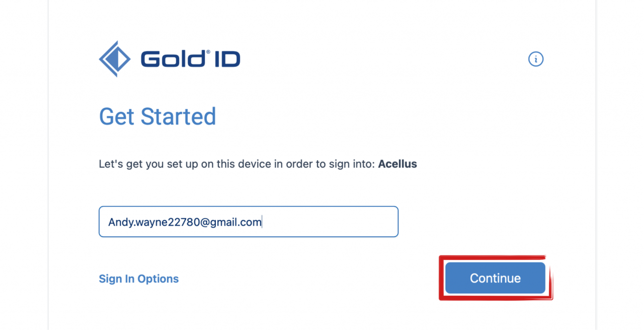Click the "Andy.wayne22780" part of the email

(154, 222)
